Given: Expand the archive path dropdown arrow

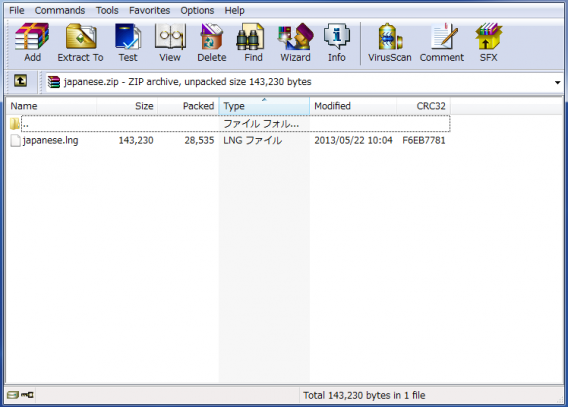Looking at the screenshot, I should tap(557, 83).
